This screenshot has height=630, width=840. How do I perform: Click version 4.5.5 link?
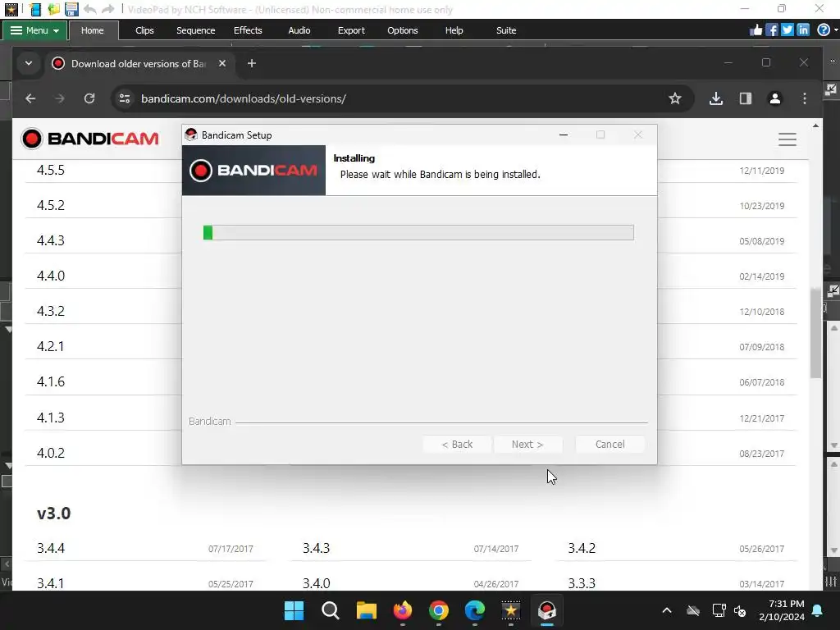(51, 171)
